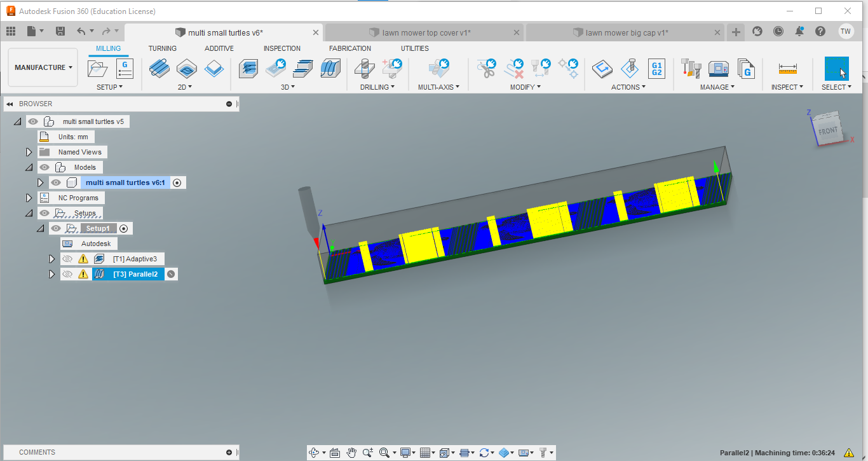Hide the Setup1 eye icon
868x461 pixels.
tap(57, 228)
